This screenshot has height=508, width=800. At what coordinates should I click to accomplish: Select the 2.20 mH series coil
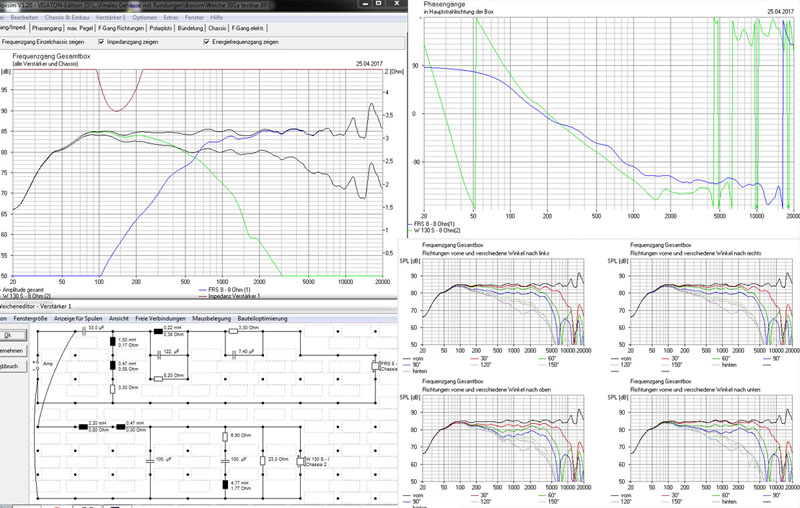(82, 428)
